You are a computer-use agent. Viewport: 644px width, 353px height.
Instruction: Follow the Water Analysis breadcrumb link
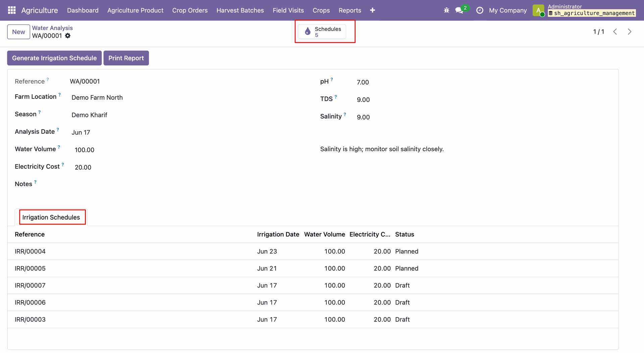click(x=52, y=28)
